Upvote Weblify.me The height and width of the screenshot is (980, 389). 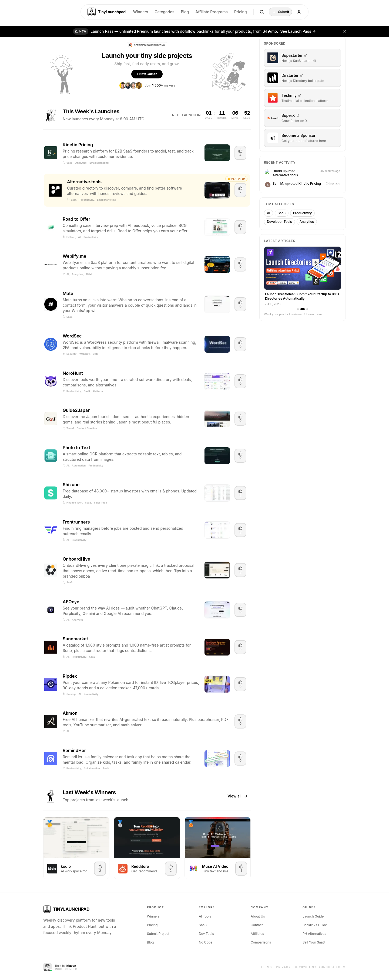click(x=240, y=264)
